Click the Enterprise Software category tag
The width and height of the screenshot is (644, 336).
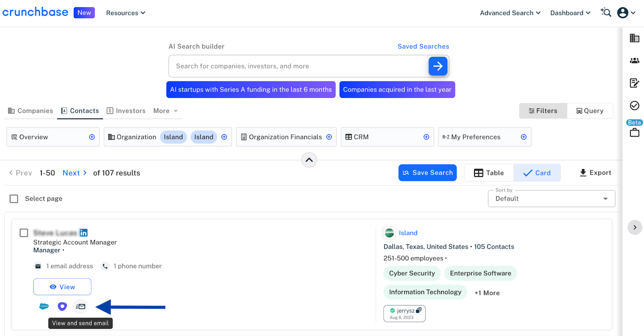point(481,273)
